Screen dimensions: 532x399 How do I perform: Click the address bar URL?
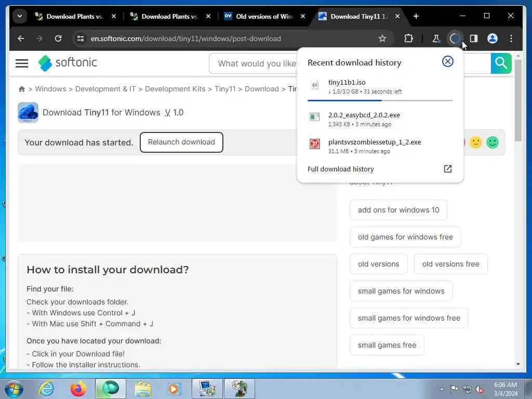185,38
